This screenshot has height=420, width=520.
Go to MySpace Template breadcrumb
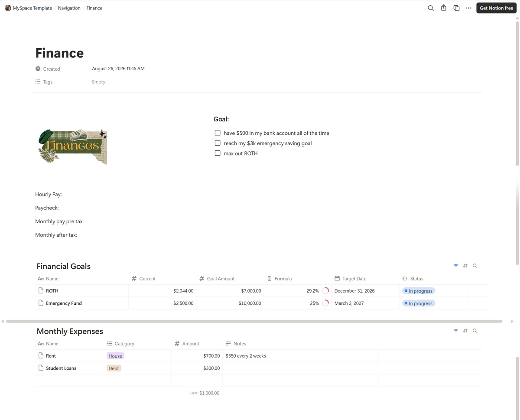[32, 8]
